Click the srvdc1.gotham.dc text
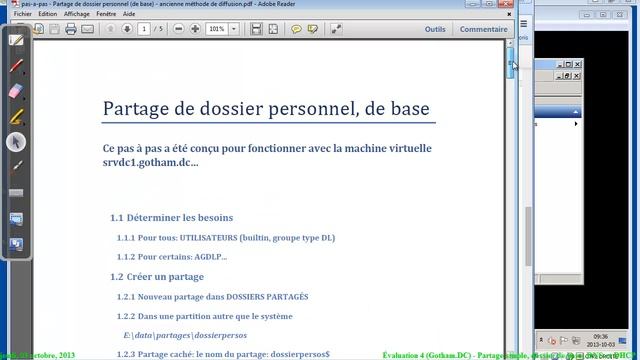The height and width of the screenshot is (360, 640). [x=150, y=162]
